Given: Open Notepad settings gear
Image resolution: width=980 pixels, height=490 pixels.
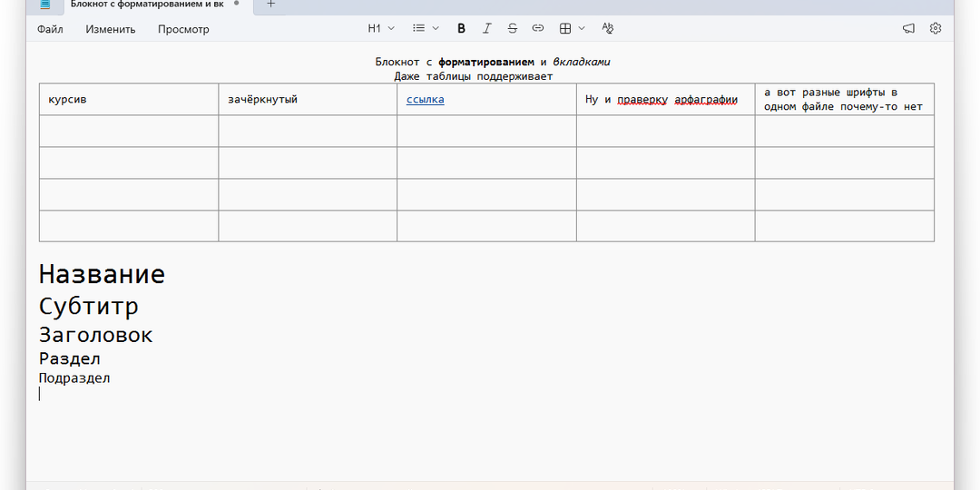Looking at the screenshot, I should point(935,28).
